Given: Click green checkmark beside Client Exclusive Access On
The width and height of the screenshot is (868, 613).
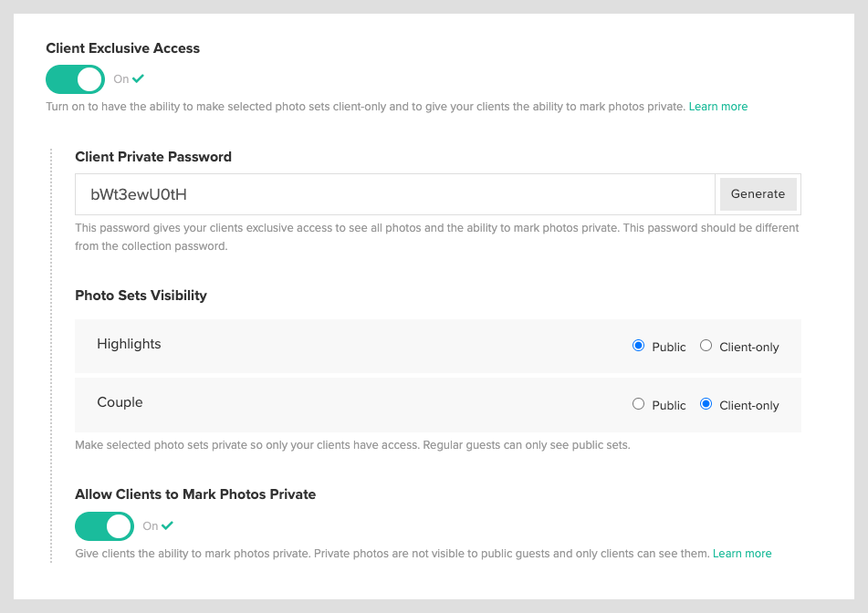Looking at the screenshot, I should (x=139, y=78).
